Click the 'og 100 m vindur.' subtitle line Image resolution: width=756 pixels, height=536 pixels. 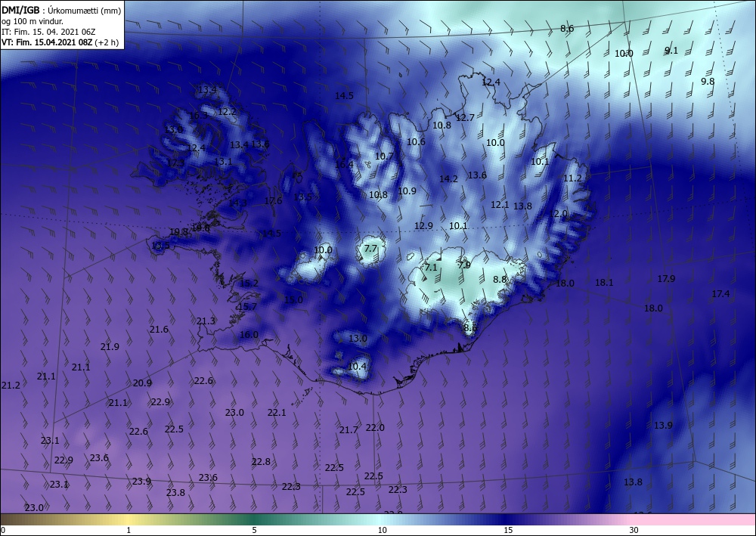pos(33,21)
